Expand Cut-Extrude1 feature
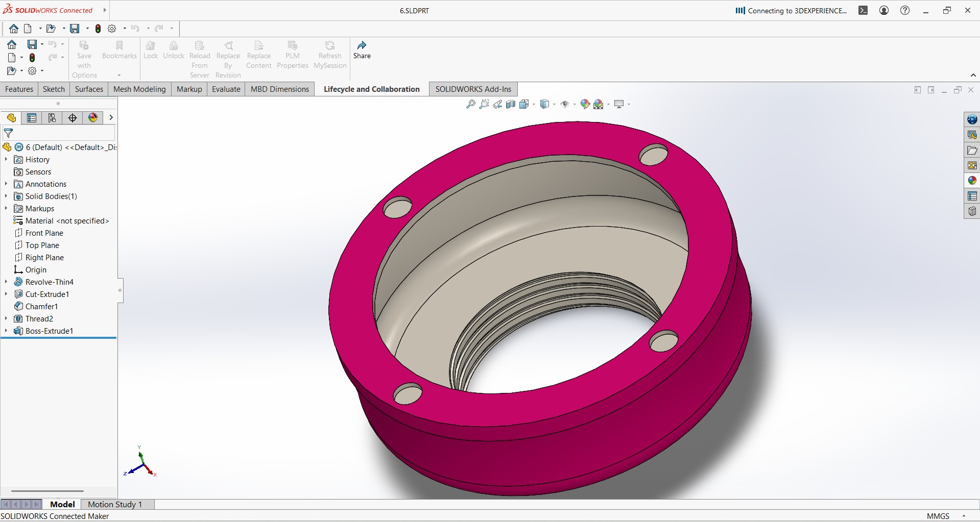 coord(6,294)
